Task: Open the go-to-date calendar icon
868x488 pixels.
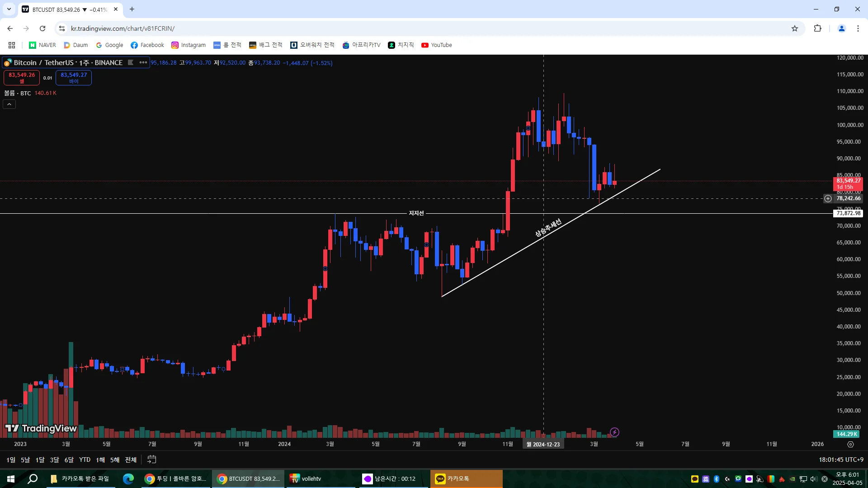Action: point(152,460)
